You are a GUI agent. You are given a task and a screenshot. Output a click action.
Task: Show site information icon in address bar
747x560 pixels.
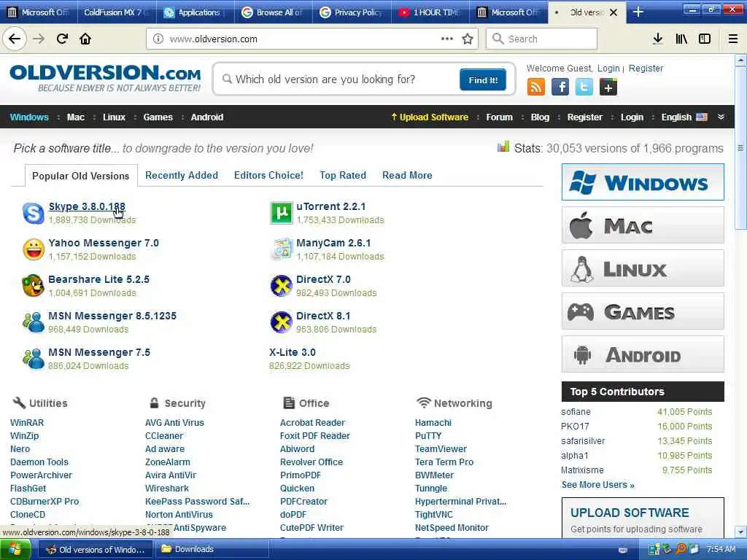158,39
